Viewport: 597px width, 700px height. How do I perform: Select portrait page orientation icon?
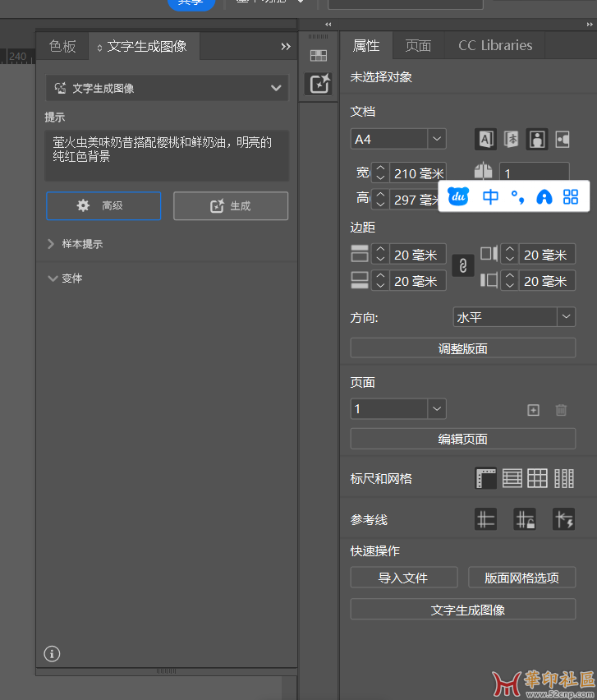pos(537,140)
